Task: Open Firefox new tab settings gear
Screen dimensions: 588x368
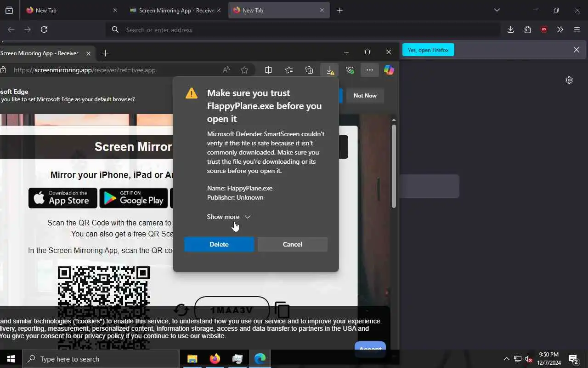Action: pos(569,80)
